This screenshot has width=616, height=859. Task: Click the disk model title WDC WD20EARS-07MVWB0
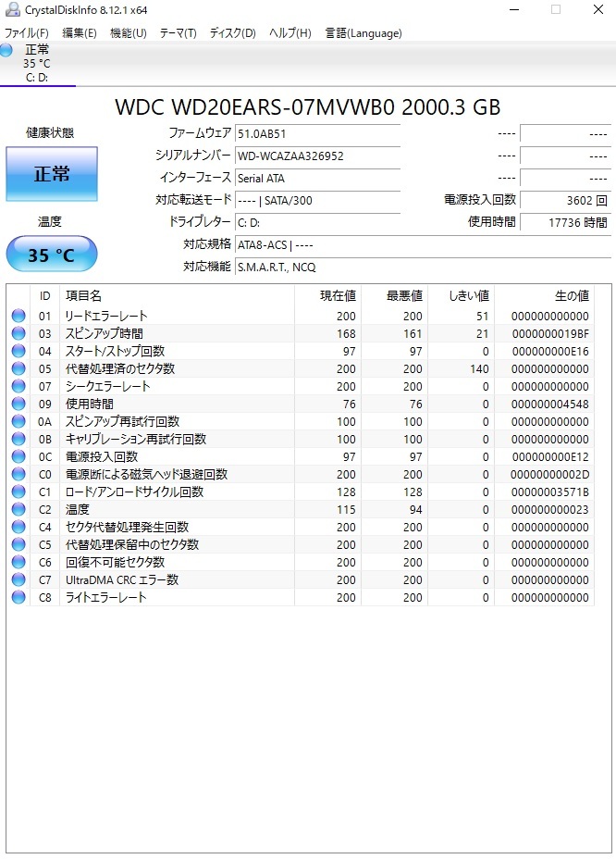coord(308,107)
